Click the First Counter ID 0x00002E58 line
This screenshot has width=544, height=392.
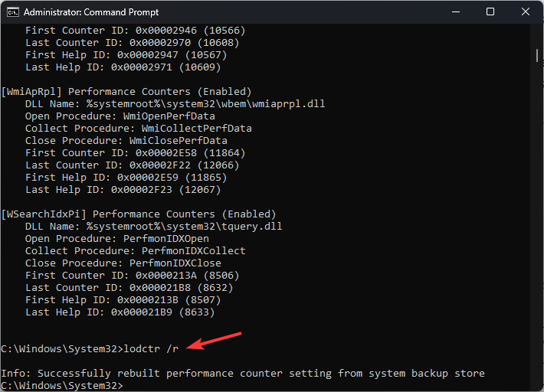132,152
